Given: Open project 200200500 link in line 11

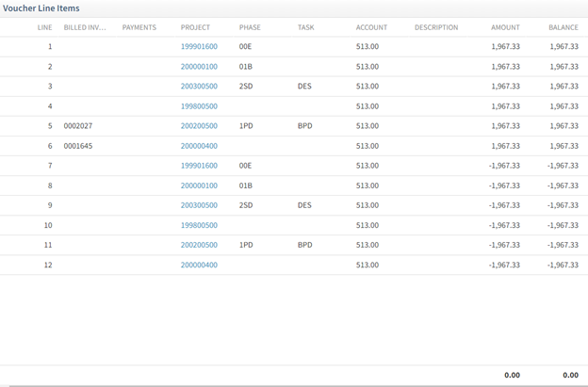Looking at the screenshot, I should point(199,245).
